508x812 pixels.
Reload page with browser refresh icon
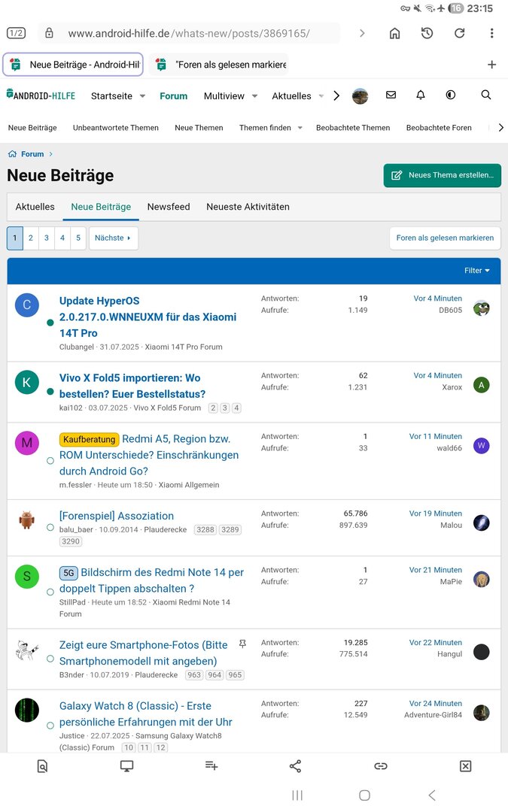pyautogui.click(x=459, y=33)
